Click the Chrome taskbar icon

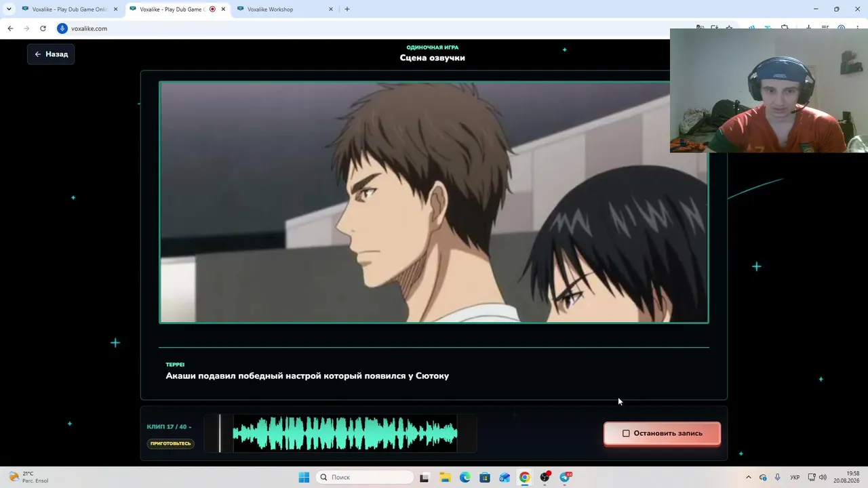(525, 477)
